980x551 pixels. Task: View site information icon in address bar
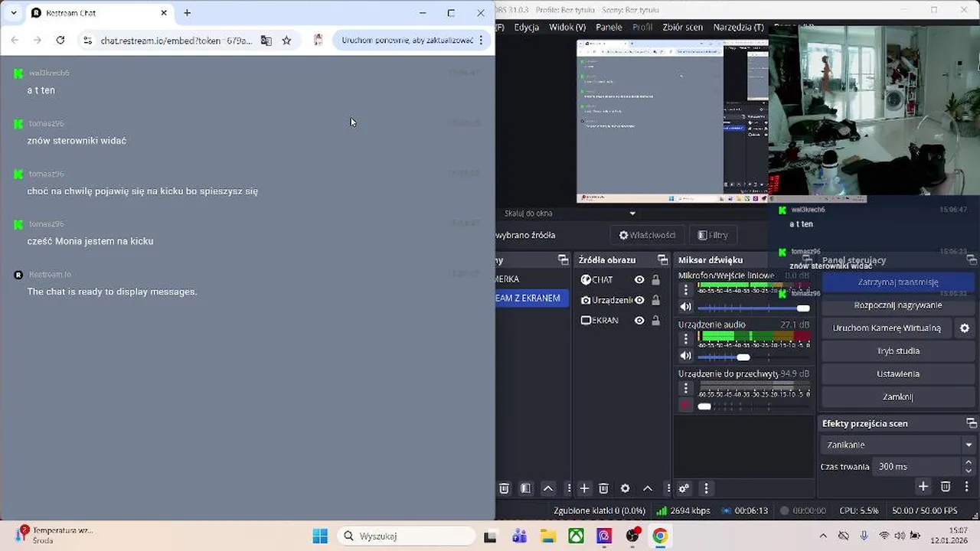point(87,41)
